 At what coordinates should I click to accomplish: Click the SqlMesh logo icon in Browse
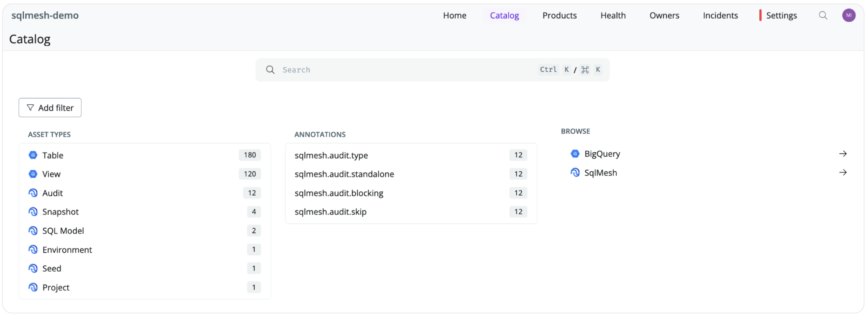click(575, 173)
